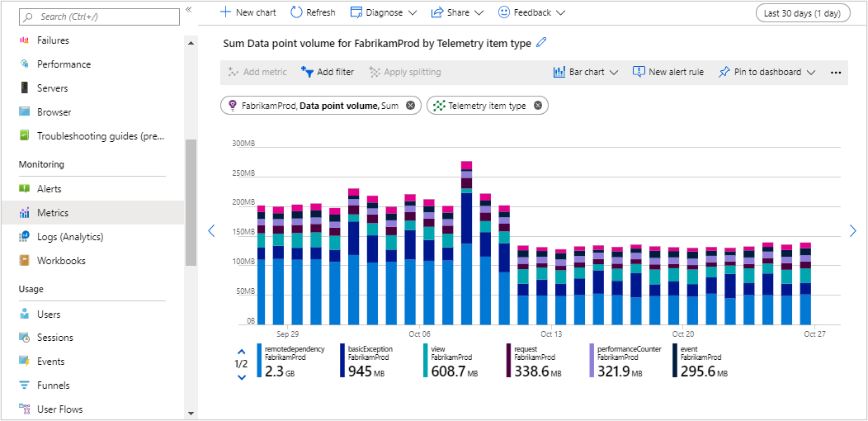Screen dimensions: 868x421
Task: Open the more options ellipsis menu
Action: pyautogui.click(x=835, y=73)
